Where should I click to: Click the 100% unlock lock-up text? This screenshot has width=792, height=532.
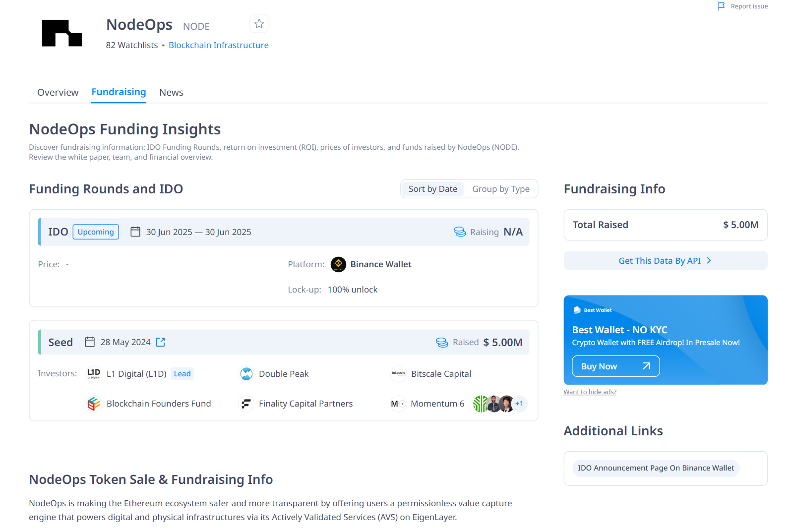pos(352,290)
